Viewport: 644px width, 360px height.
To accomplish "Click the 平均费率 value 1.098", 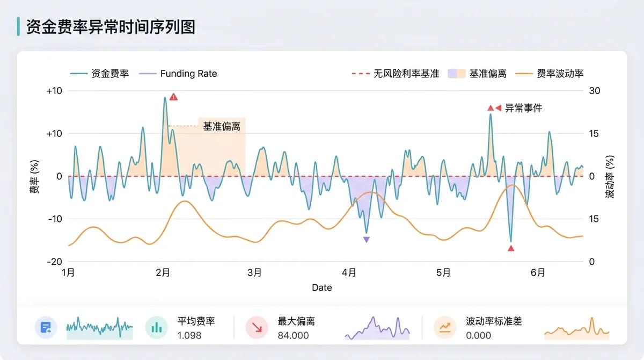I will tap(189, 335).
